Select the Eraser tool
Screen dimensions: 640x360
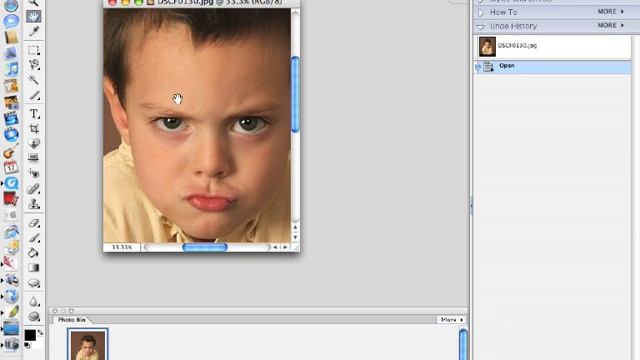point(34,223)
